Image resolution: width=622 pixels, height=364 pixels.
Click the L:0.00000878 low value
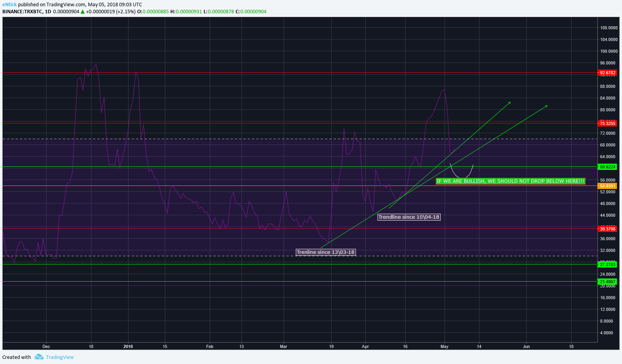[219, 12]
